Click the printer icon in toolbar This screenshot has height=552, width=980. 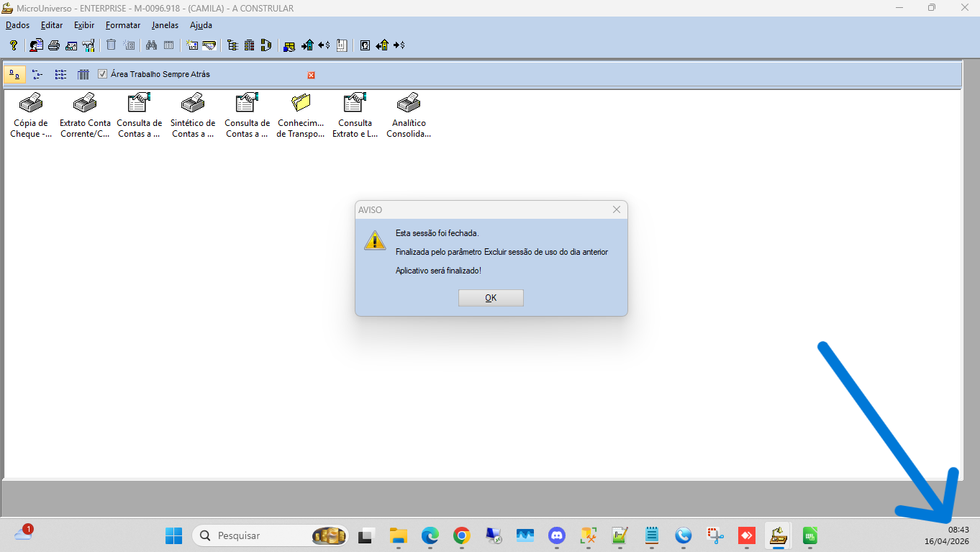click(54, 45)
